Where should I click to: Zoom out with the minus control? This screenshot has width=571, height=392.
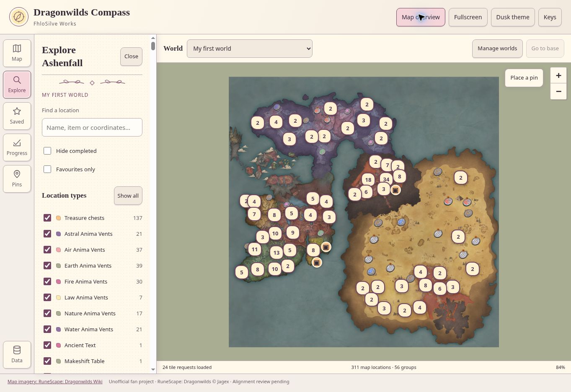coord(558,91)
